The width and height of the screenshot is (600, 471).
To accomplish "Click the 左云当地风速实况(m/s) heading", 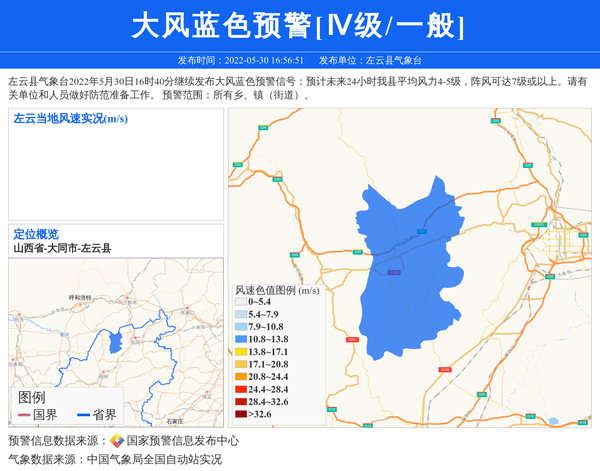I will point(70,119).
